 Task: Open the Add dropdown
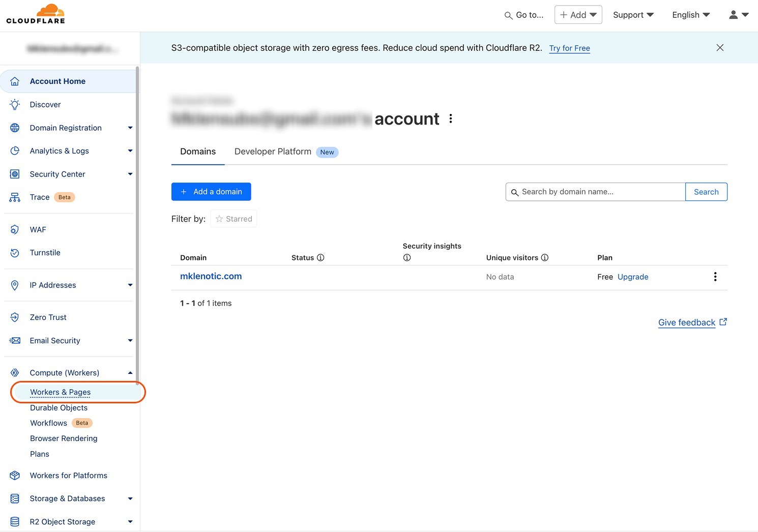(x=578, y=15)
